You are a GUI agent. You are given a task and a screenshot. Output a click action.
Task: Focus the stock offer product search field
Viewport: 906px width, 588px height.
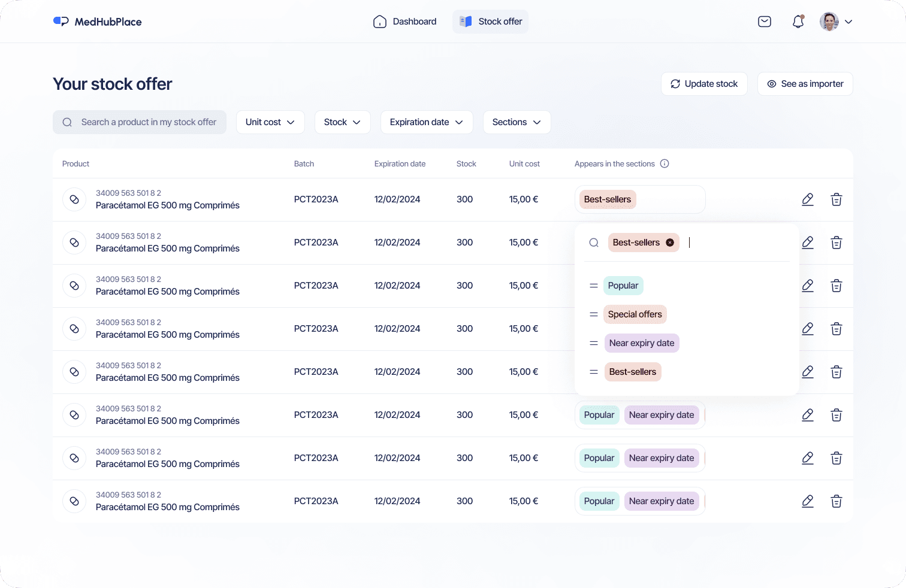click(140, 122)
